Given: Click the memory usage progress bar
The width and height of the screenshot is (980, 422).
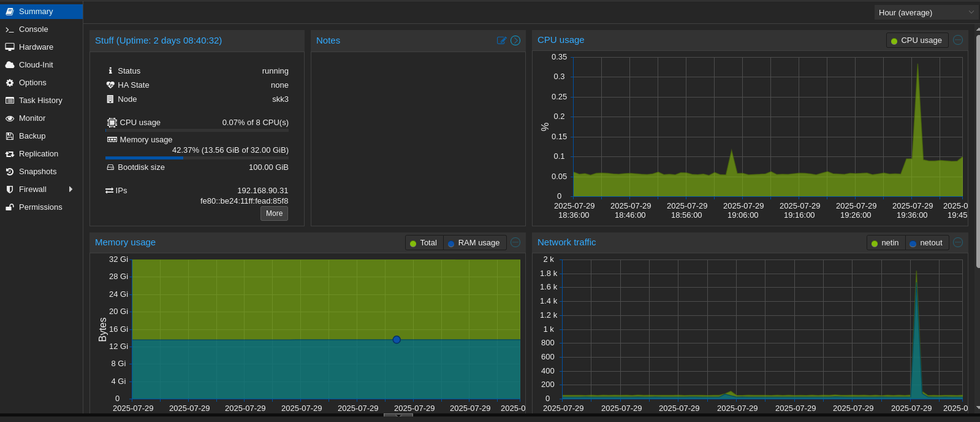Looking at the screenshot, I should (197, 158).
